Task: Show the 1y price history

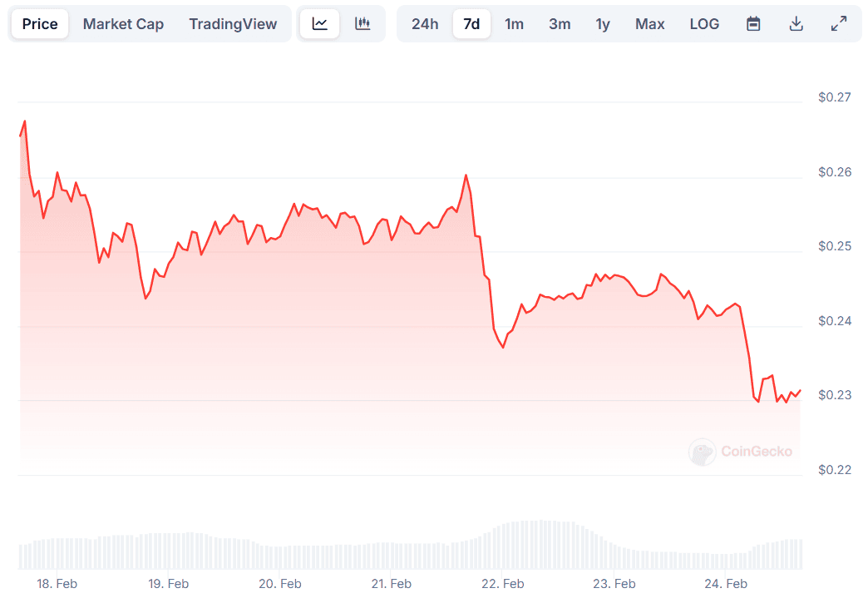Action: 603,24
